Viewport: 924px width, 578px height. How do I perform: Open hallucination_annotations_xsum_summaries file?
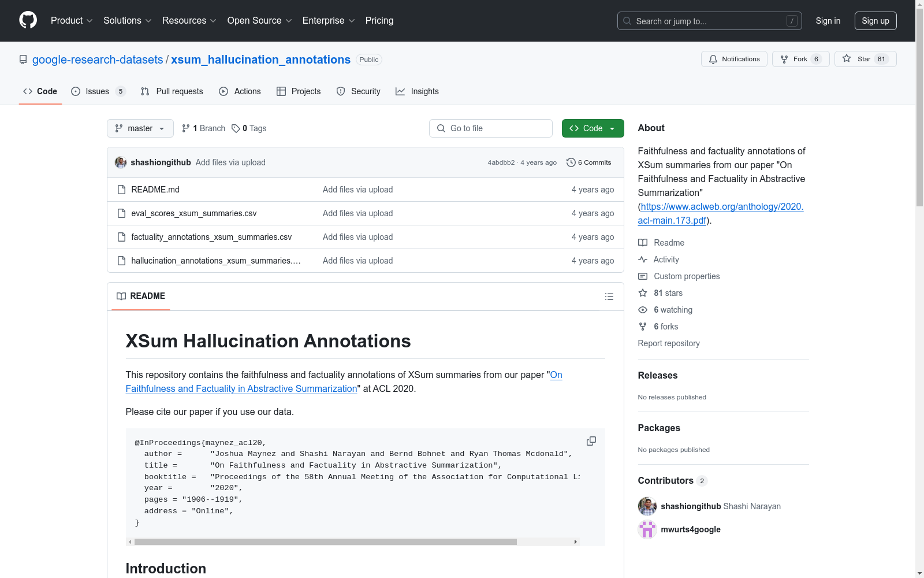(x=216, y=261)
